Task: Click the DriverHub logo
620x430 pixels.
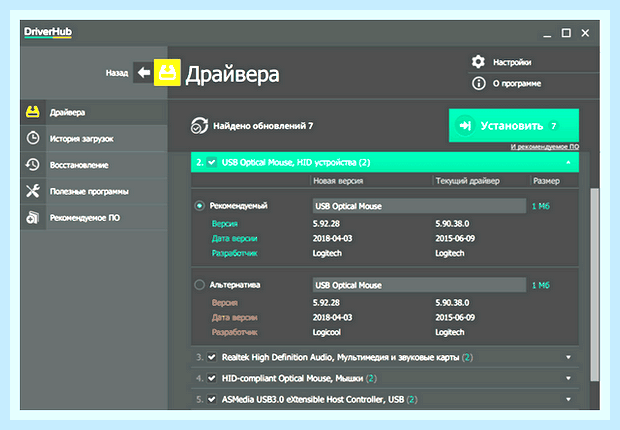Action: click(x=48, y=32)
